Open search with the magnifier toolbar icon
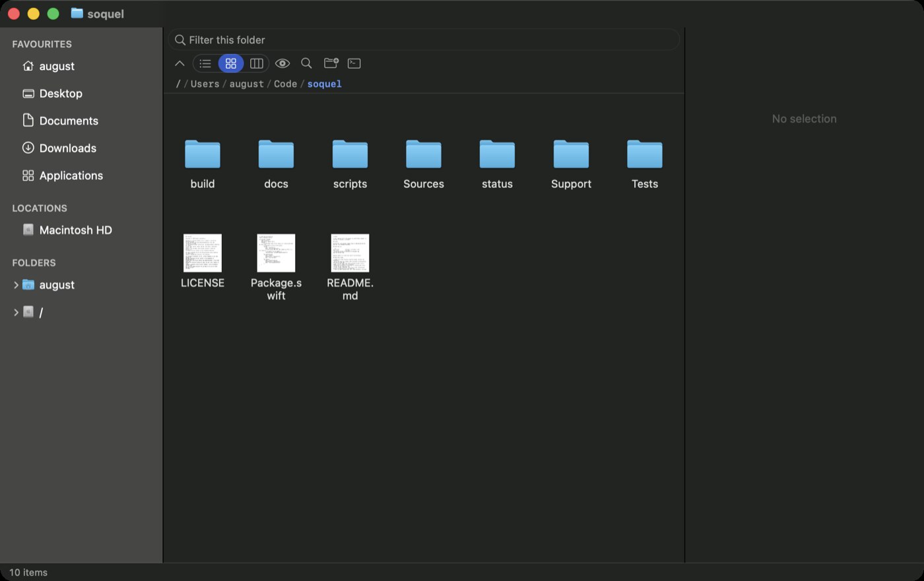This screenshot has height=581, width=924. click(x=306, y=63)
